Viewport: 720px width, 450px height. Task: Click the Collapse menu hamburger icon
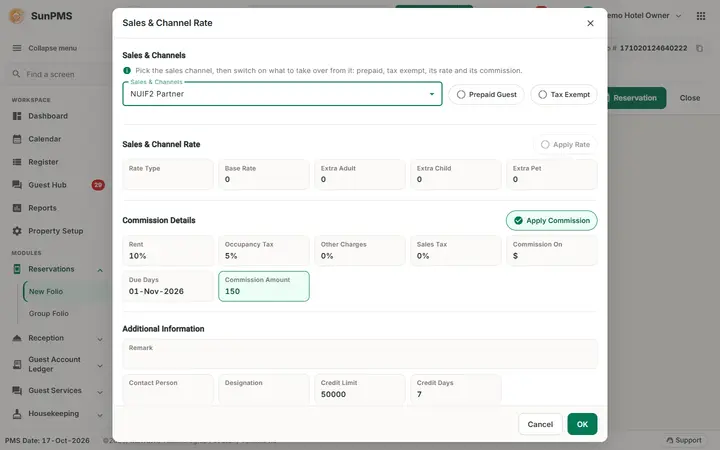pyautogui.click(x=17, y=48)
